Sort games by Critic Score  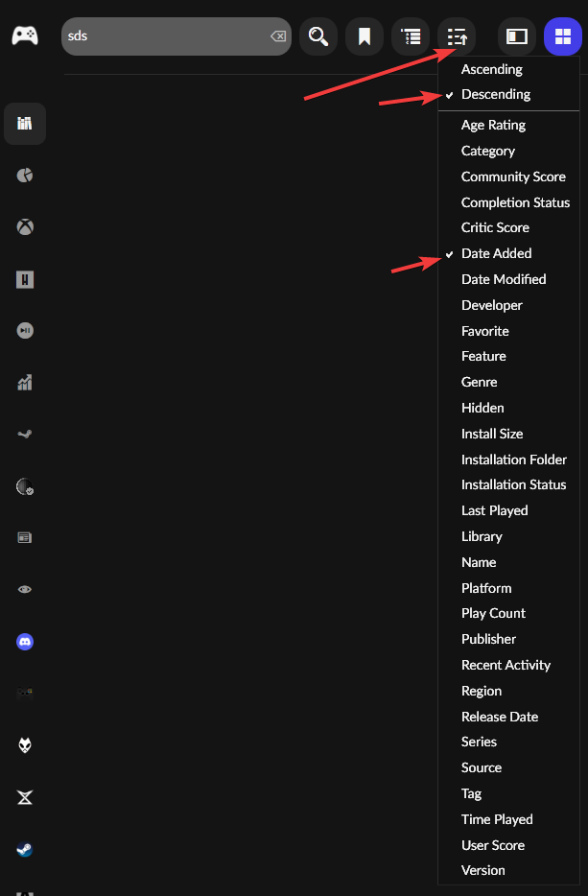(x=493, y=227)
